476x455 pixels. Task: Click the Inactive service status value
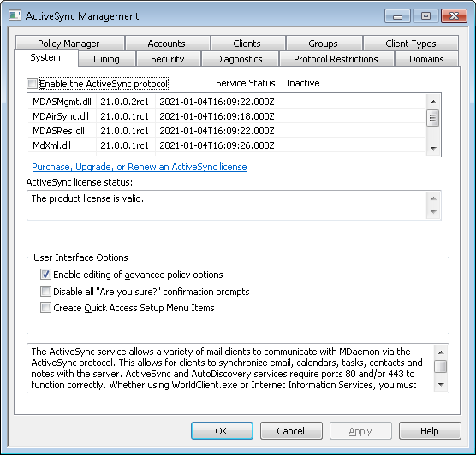[303, 83]
